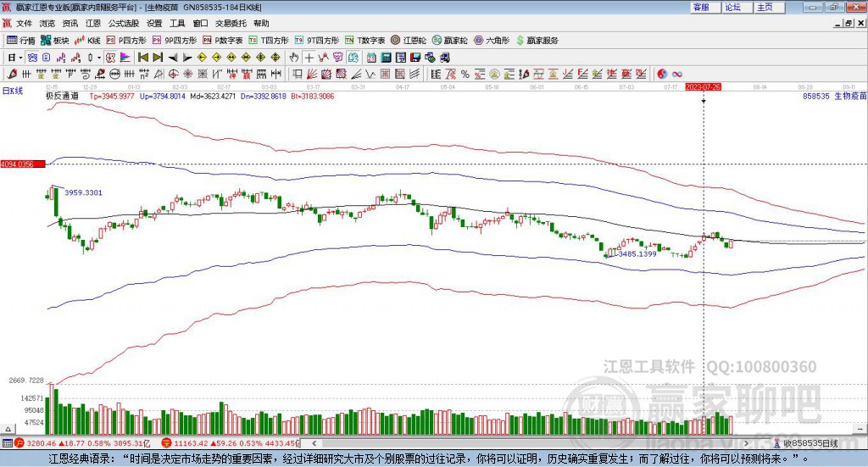Open the 交易委托 menu
The width and height of the screenshot is (868, 467).
[x=231, y=23]
